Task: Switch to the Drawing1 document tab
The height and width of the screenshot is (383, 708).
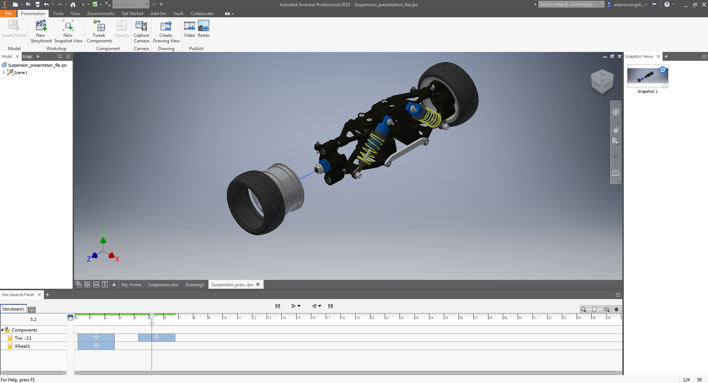Action: tap(195, 285)
